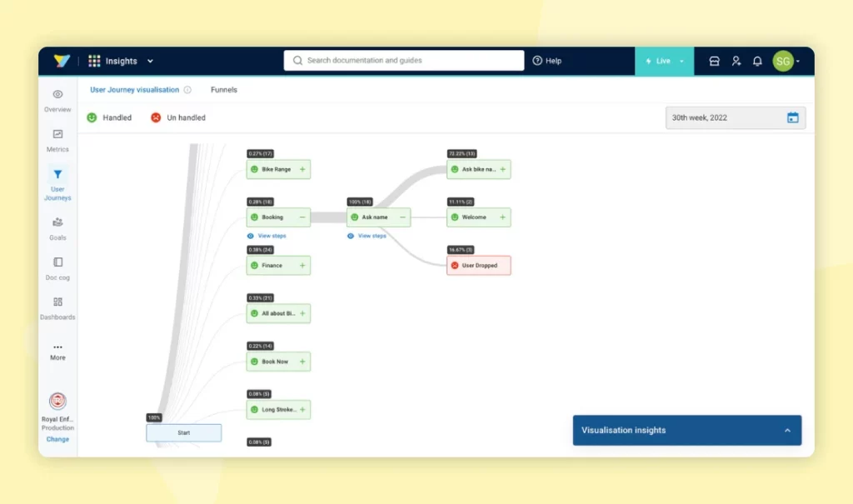
Task: Click the red Un handled legend icon
Action: pyautogui.click(x=156, y=117)
